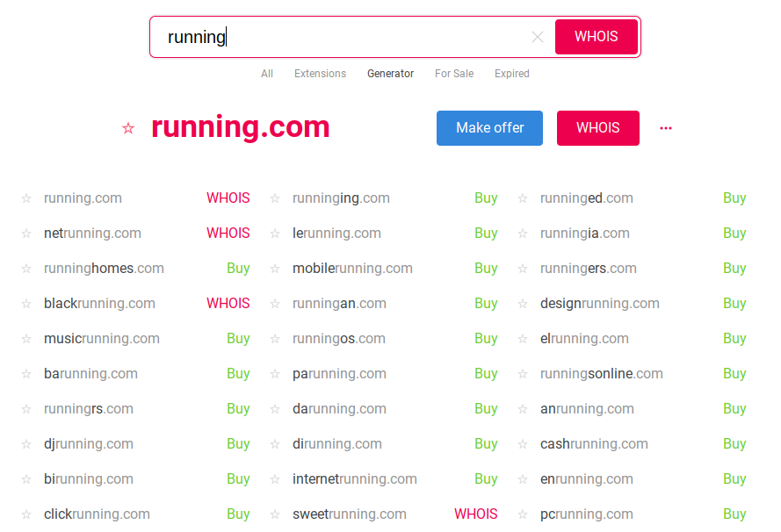
Task: Star barunning.com
Action: (26, 374)
